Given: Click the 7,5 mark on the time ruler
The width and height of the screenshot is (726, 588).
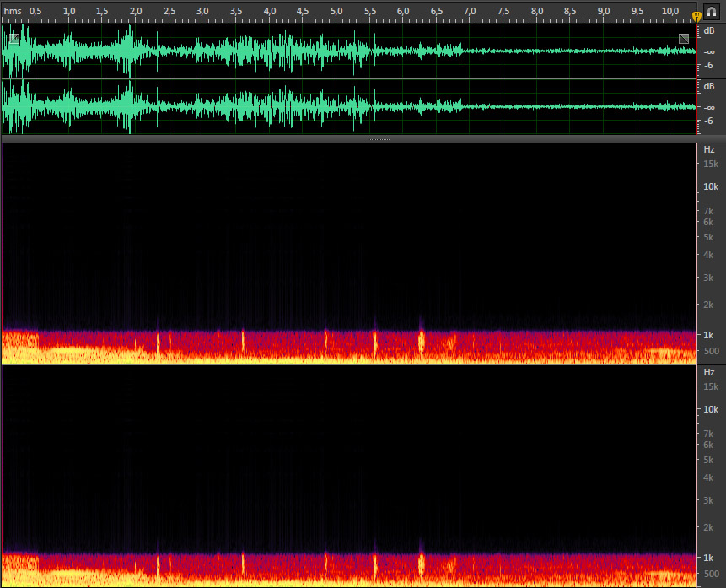Looking at the screenshot, I should (x=503, y=11).
